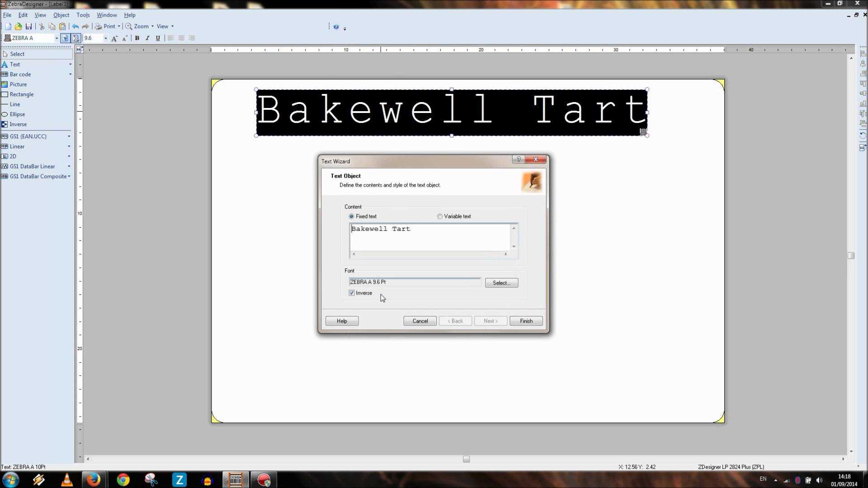This screenshot has height=488, width=868.
Task: Pick the Ellipse tool
Action: tap(17, 114)
